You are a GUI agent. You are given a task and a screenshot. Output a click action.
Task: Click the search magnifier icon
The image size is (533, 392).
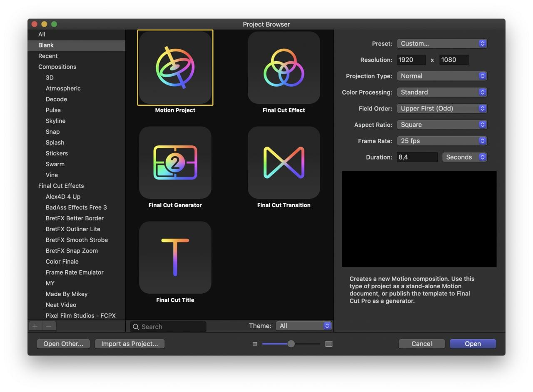(x=136, y=327)
